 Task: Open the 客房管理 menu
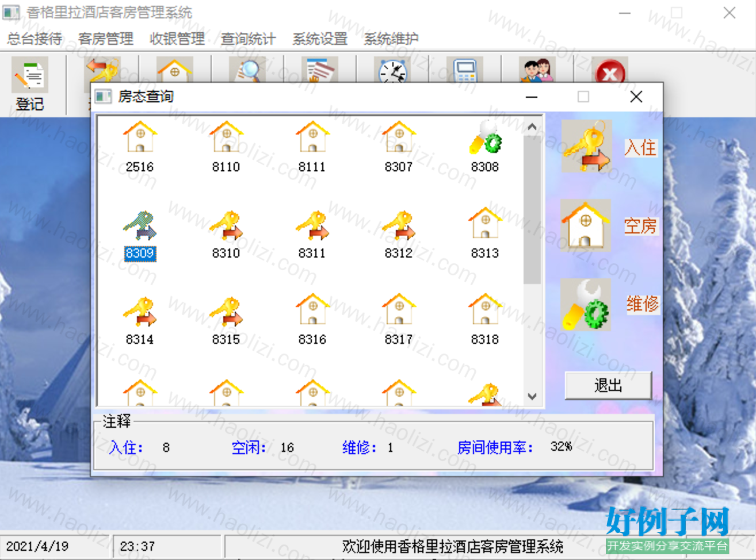(106, 39)
